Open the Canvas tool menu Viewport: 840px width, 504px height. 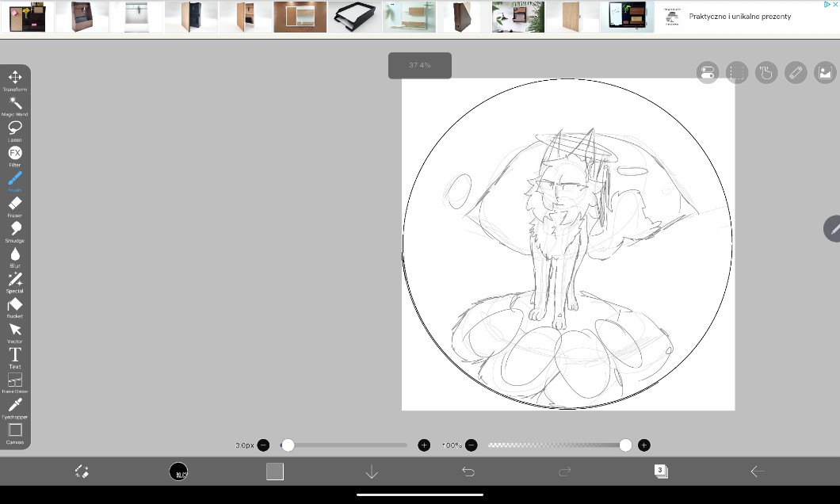tap(15, 432)
